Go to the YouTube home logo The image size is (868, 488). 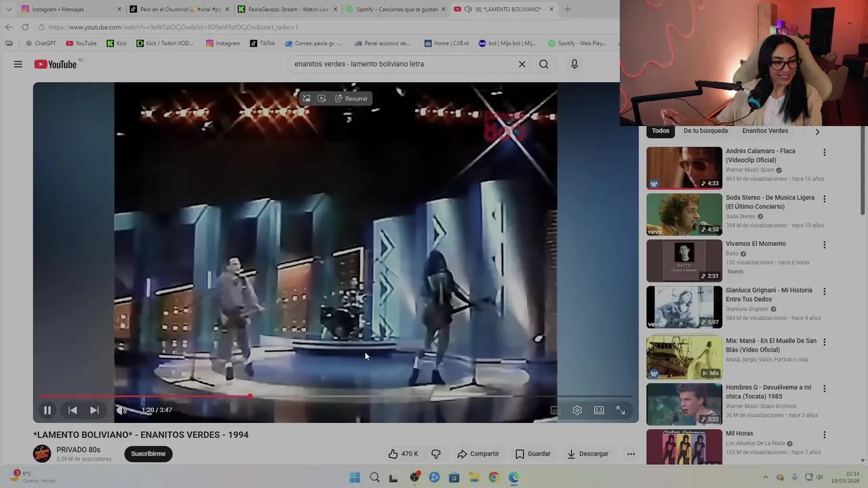point(56,64)
